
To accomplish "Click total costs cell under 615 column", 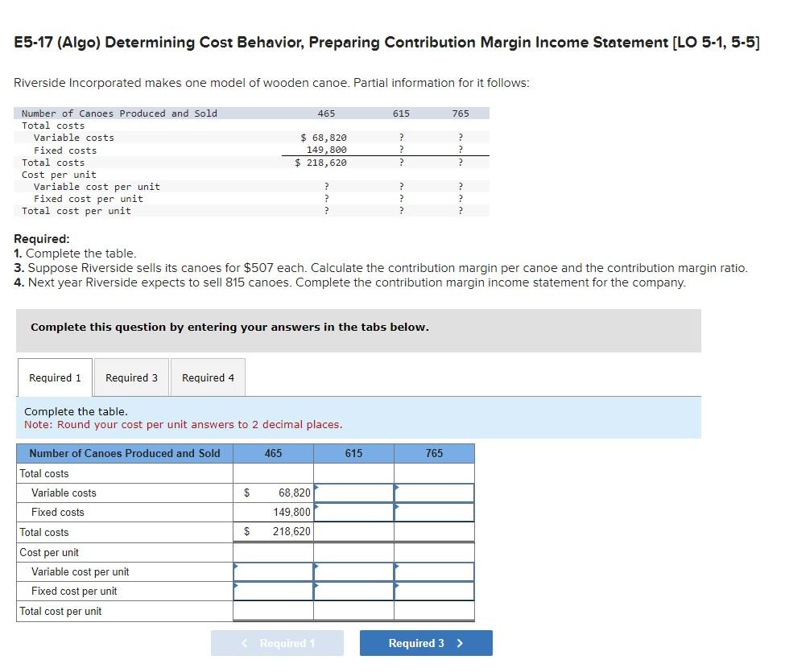I will point(353,532).
